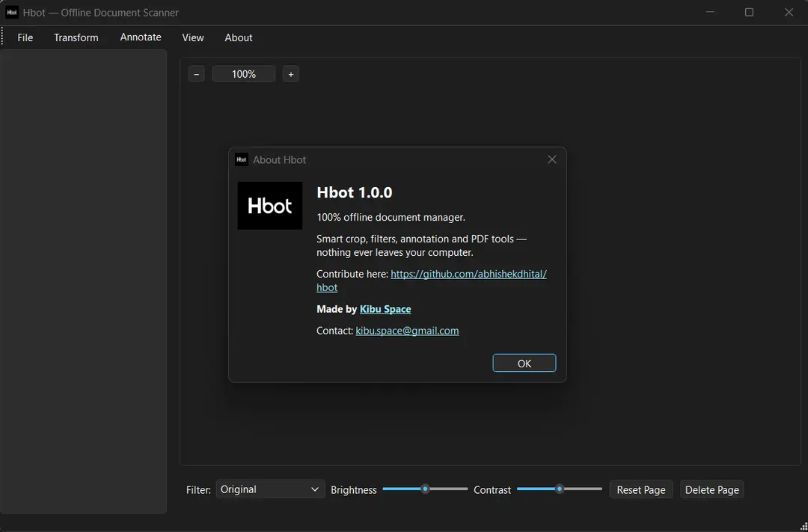Close the About Hbot dialog
The width and height of the screenshot is (808, 532).
point(552,160)
